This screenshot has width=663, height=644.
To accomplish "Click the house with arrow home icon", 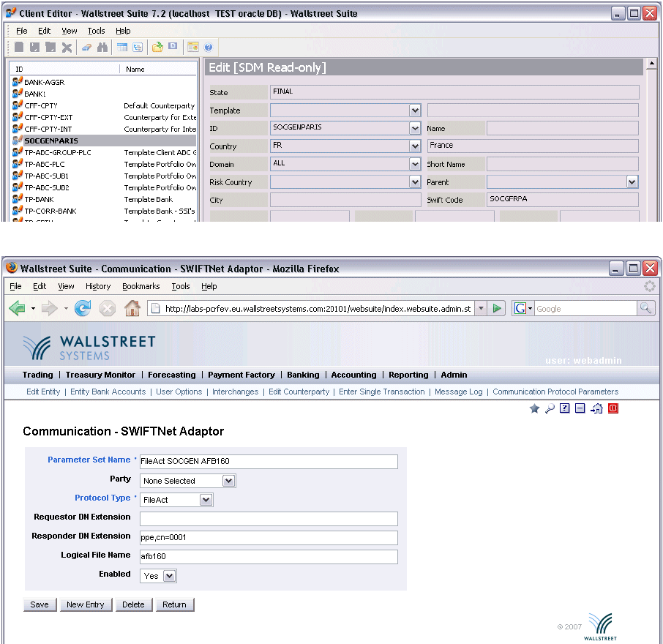I will [596, 408].
